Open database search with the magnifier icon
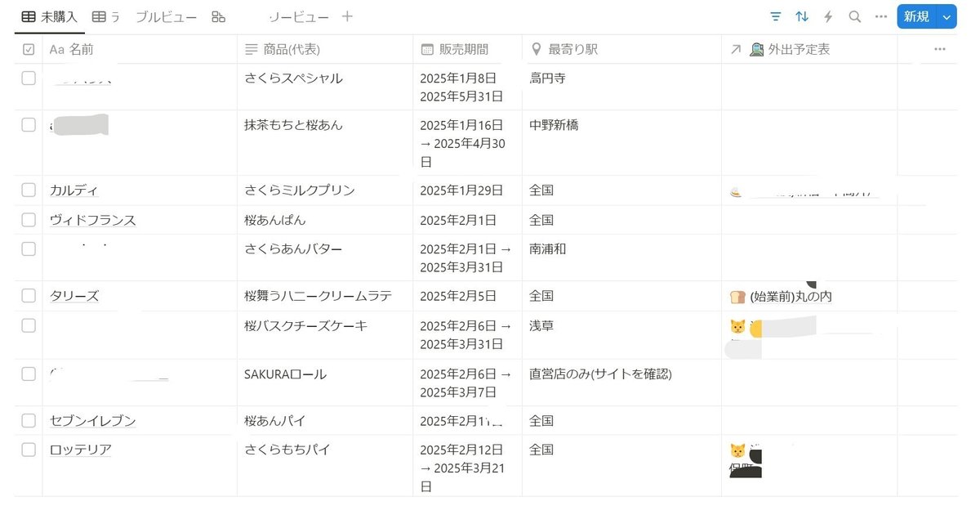This screenshot has width=980, height=506. click(x=854, y=16)
